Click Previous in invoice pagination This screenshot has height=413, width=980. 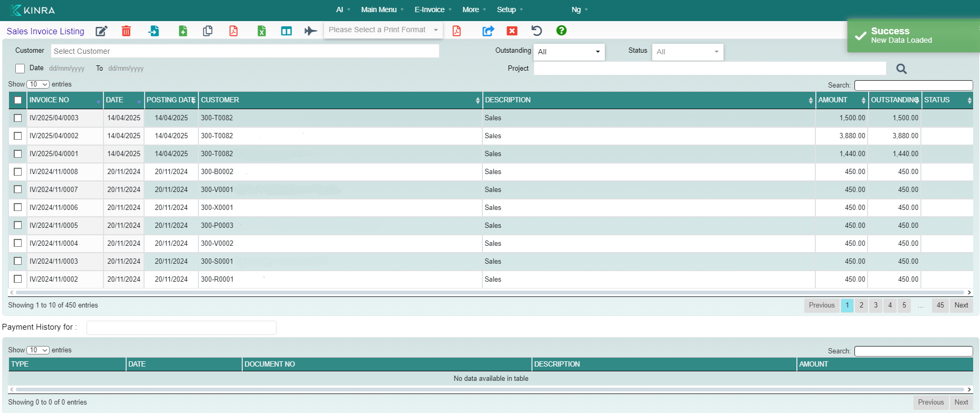pos(822,305)
